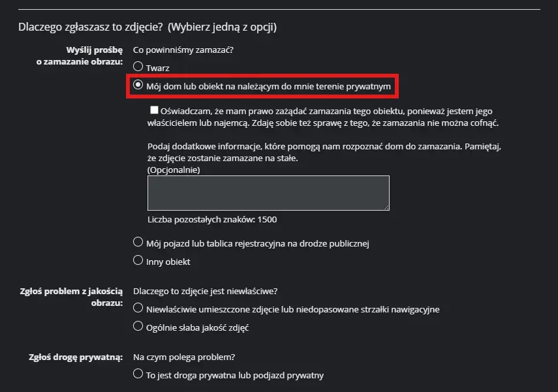Click the "Zgłoś drogę prywatną" section label
Image resolution: width=558 pixels, height=392 pixels.
click(x=76, y=357)
